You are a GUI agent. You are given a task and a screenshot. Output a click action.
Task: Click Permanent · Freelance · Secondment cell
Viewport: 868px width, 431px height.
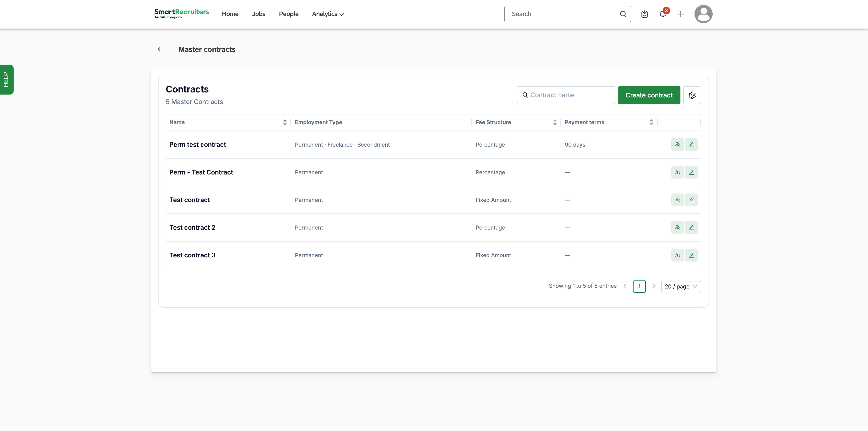tap(342, 145)
